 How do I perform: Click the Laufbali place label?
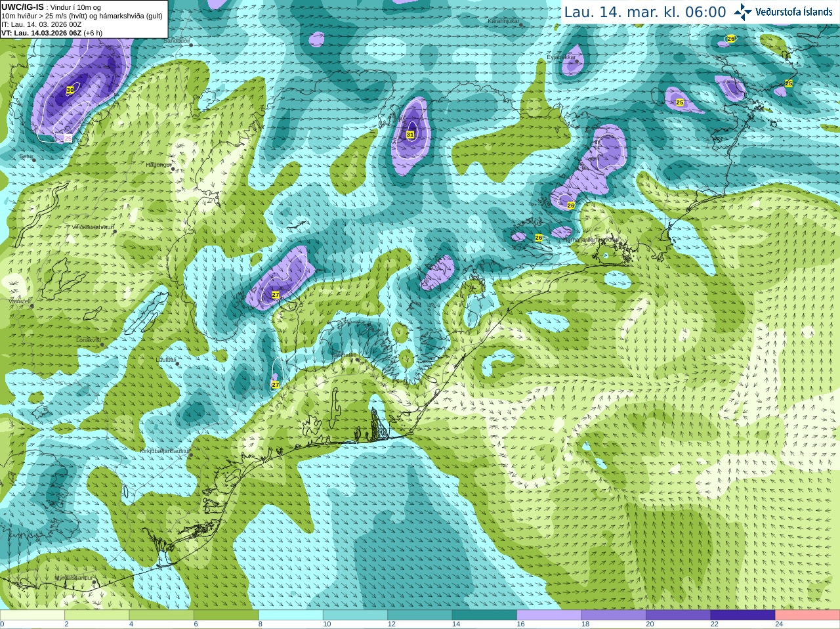(166, 360)
